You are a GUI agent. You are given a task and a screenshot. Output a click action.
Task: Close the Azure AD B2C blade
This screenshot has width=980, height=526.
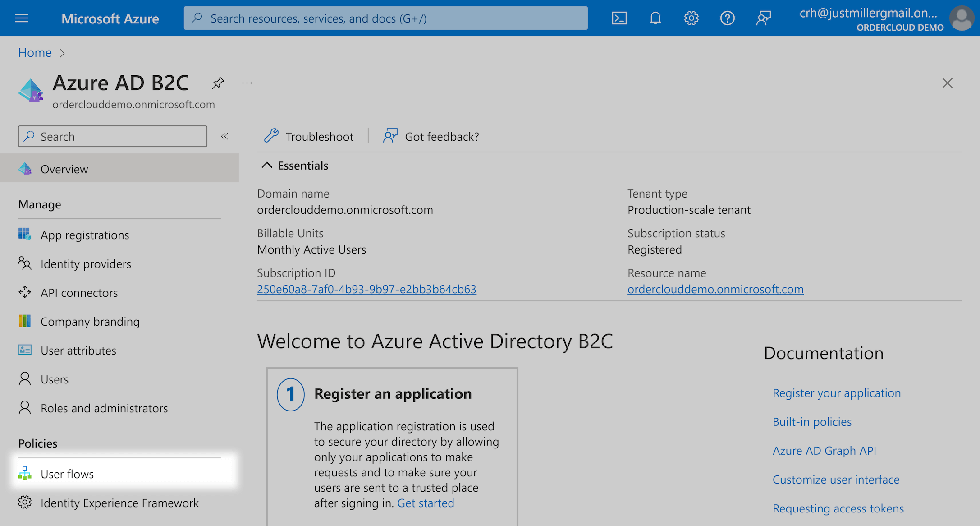[x=947, y=83]
